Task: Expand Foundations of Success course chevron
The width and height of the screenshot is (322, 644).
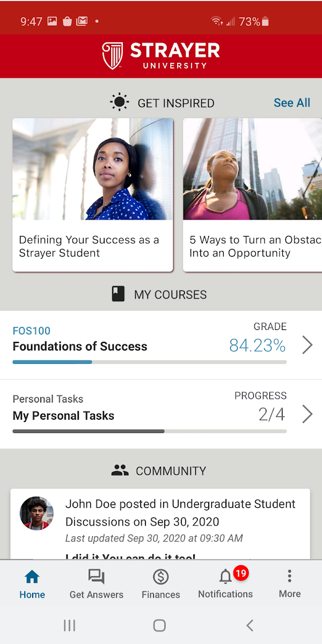Action: (307, 345)
